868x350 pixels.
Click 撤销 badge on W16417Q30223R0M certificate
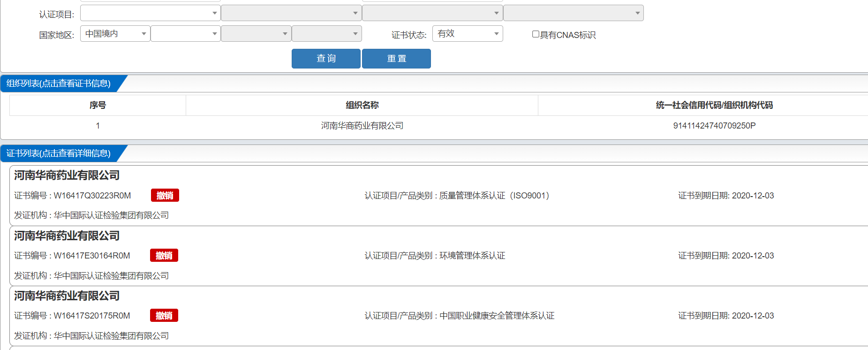(165, 196)
